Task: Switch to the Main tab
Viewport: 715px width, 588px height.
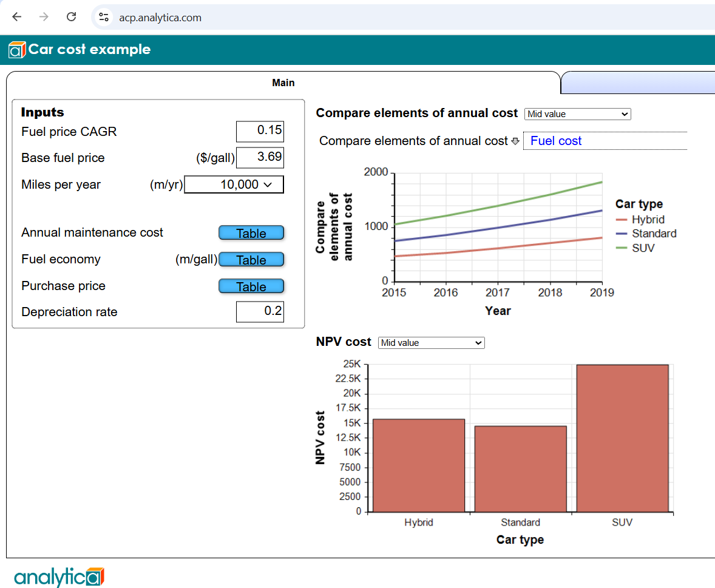Action: click(283, 83)
